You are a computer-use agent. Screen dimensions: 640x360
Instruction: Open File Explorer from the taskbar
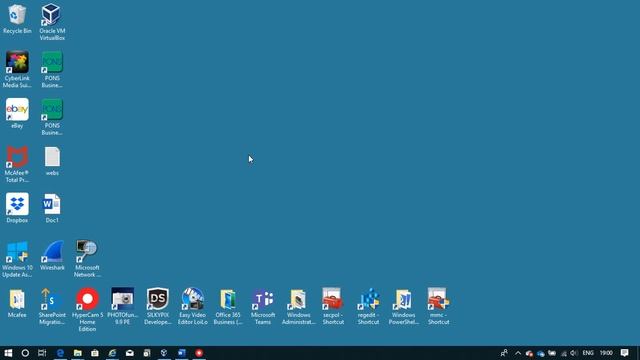(x=78, y=353)
